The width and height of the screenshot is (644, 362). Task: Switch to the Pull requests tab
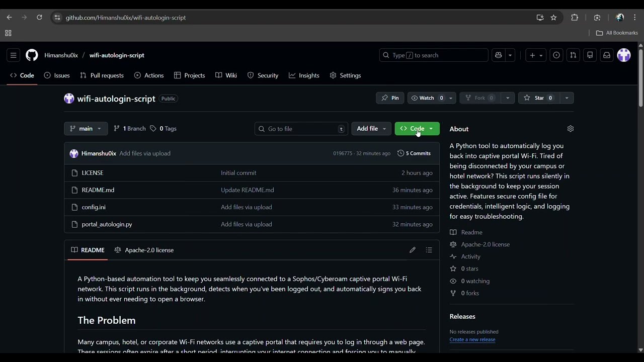[102, 75]
